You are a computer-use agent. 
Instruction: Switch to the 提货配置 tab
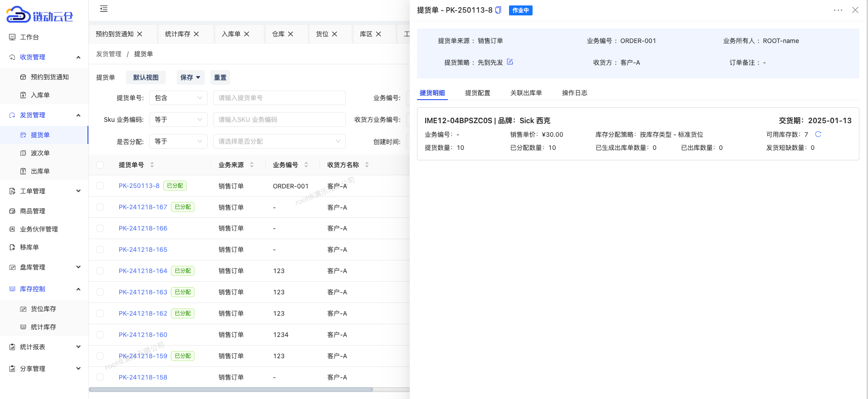477,93
